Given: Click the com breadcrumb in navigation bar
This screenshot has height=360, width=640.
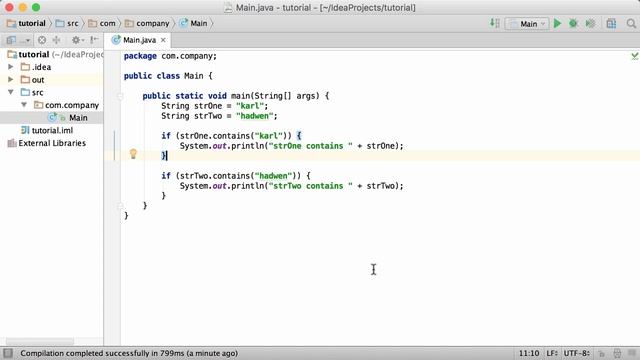Looking at the screenshot, I should 102,24.
